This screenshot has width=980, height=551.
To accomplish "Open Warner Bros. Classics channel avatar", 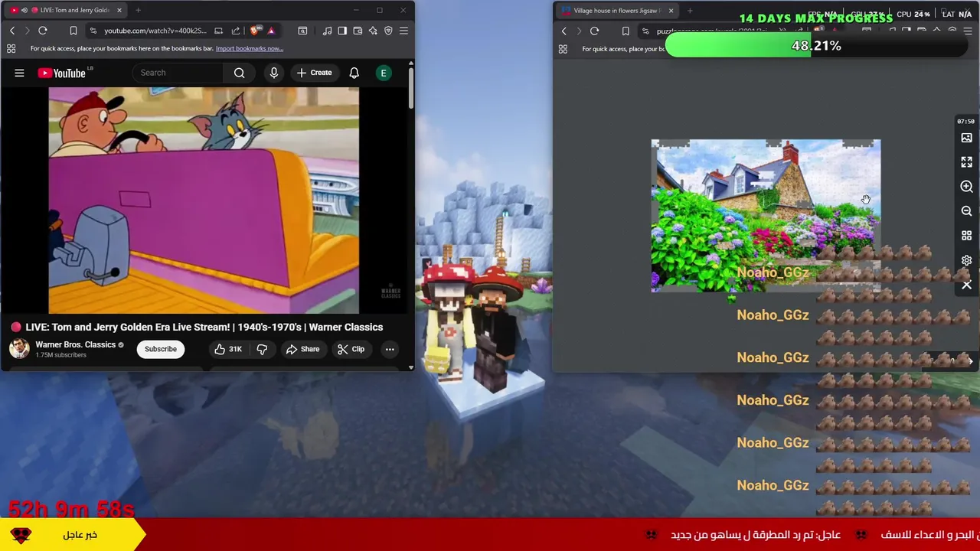I will point(19,349).
